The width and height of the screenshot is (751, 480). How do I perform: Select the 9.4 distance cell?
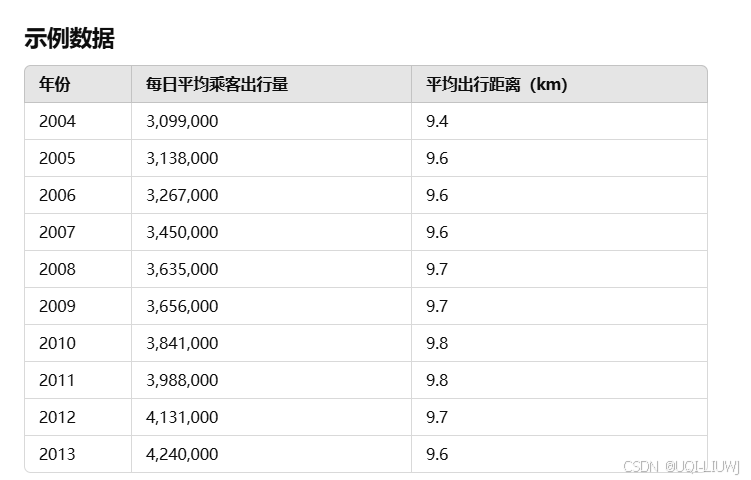[x=437, y=122]
